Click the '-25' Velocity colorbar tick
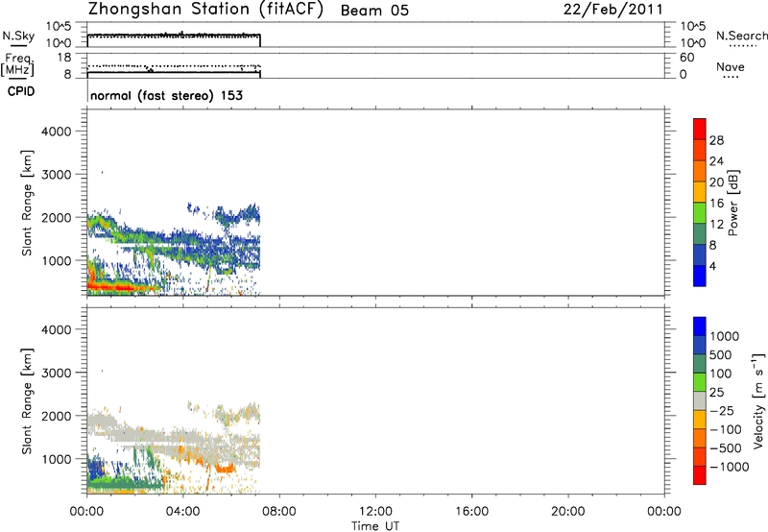 pos(722,410)
